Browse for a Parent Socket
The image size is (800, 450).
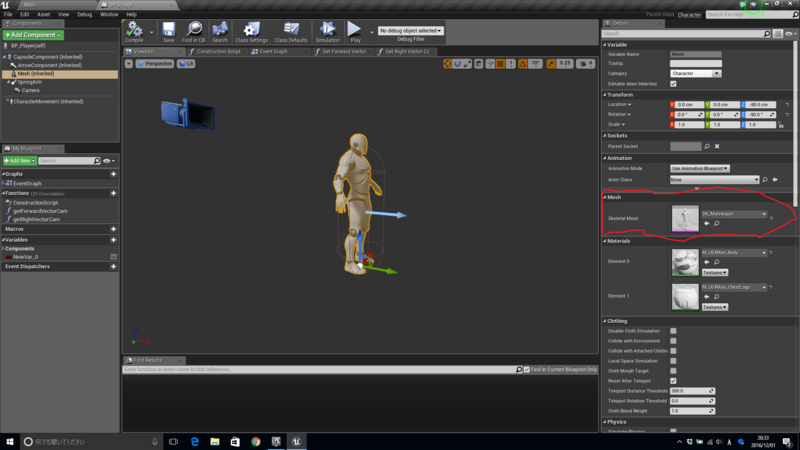(x=707, y=146)
